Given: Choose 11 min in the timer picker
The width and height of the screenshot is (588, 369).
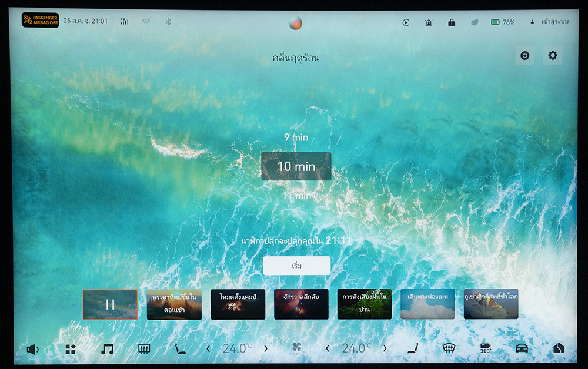Looking at the screenshot, I should [x=296, y=196].
